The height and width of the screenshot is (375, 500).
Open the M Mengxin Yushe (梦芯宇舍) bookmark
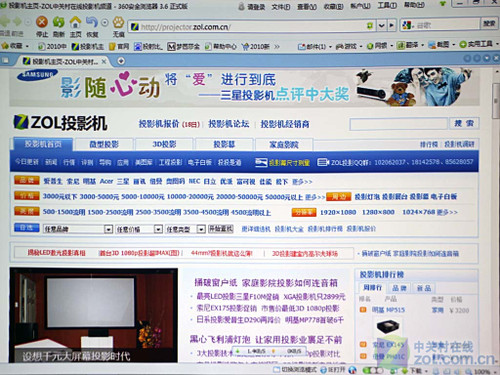(x=184, y=46)
